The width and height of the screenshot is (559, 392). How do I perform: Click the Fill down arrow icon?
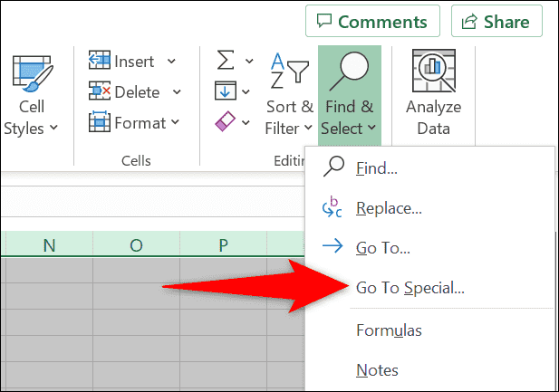click(x=225, y=91)
